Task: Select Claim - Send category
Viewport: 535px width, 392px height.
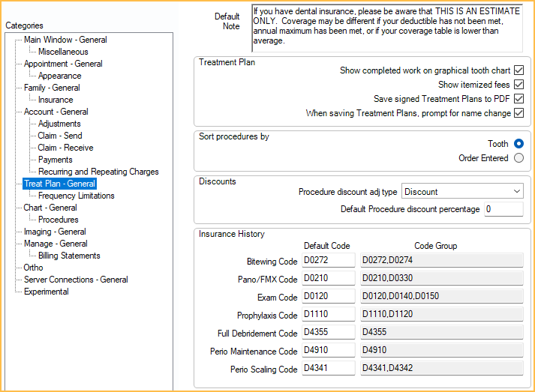Action: [60, 136]
